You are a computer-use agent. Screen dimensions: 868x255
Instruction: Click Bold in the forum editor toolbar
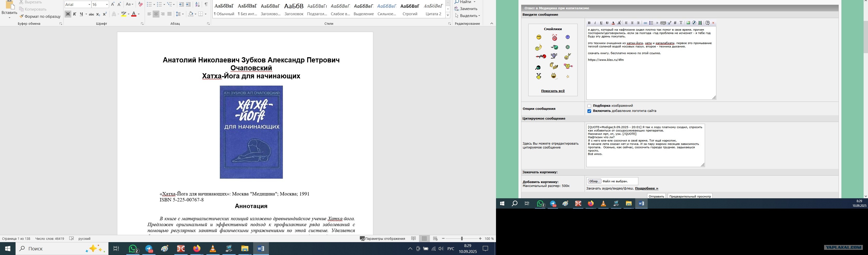point(589,23)
